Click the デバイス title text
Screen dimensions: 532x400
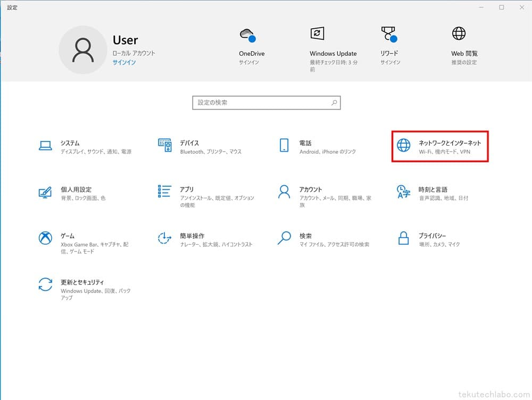tap(189, 143)
